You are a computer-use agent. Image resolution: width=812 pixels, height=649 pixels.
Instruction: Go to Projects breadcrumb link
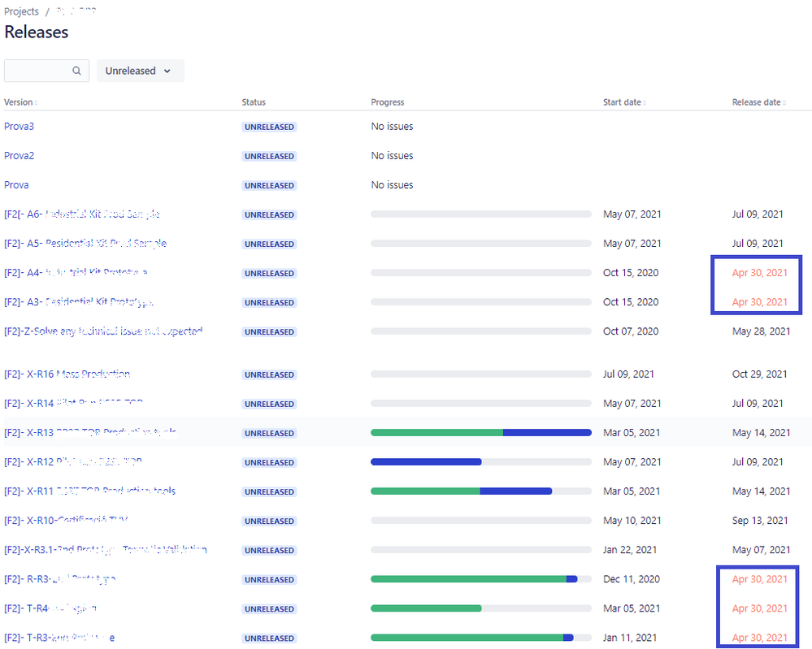click(21, 11)
